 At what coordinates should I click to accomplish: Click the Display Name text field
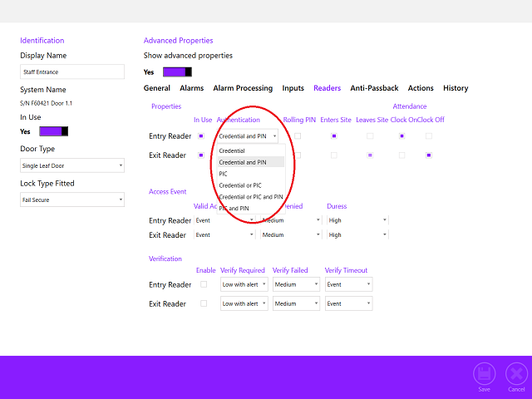pyautogui.click(x=72, y=72)
